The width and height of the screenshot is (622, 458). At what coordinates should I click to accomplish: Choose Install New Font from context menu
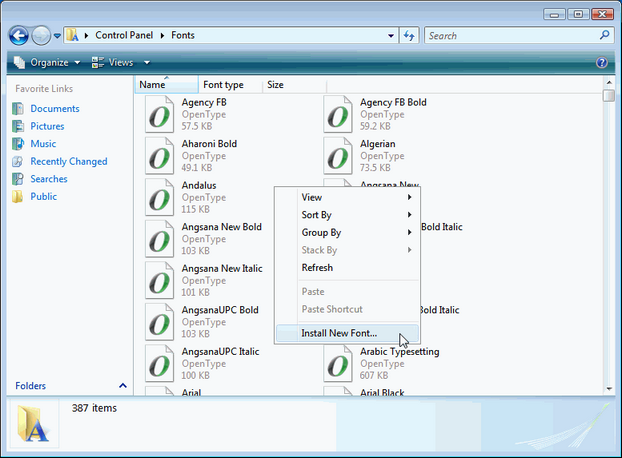point(347,333)
